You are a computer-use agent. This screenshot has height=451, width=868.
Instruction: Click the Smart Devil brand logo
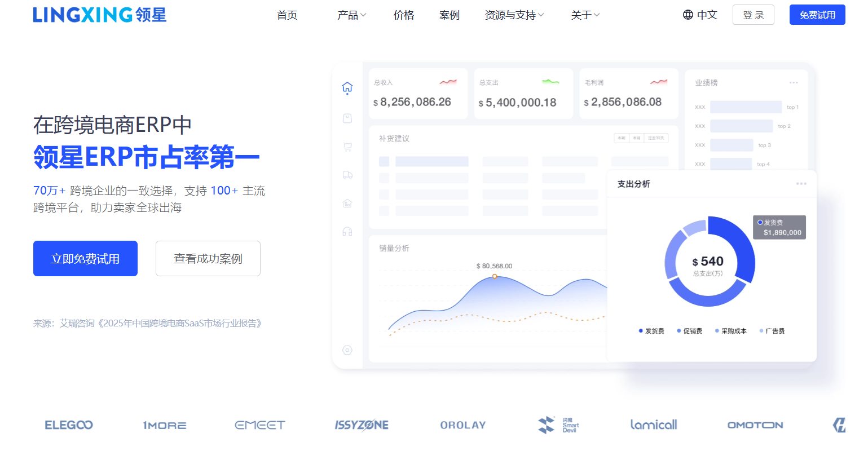pos(559,425)
